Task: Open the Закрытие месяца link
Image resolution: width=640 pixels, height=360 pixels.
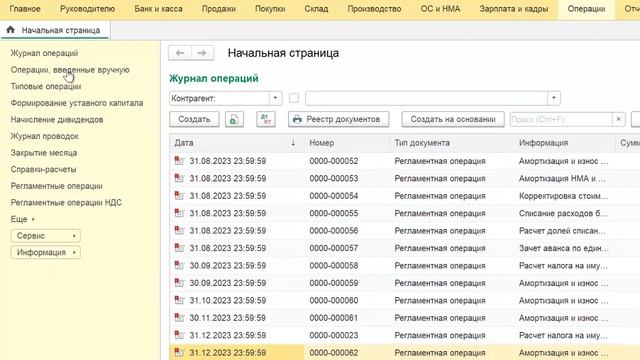Action: point(44,153)
